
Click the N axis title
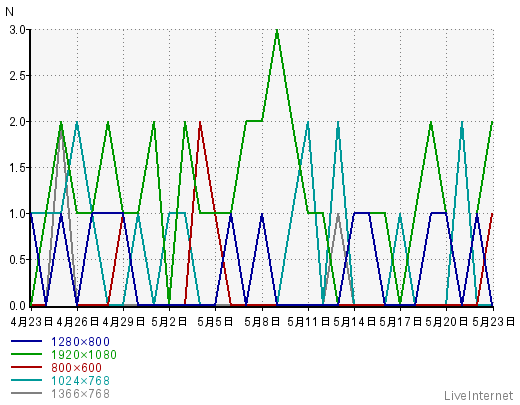pos(9,12)
